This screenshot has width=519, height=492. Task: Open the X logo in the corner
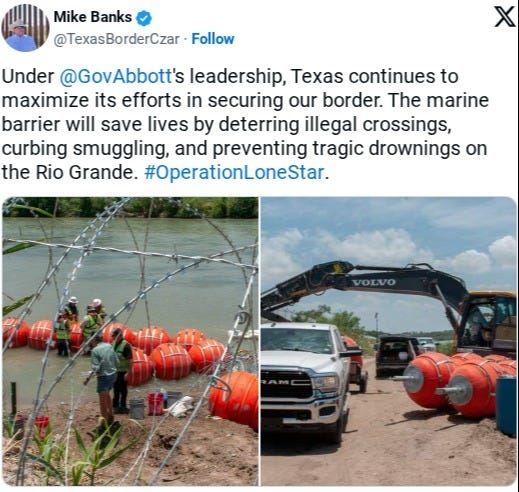[x=504, y=17]
